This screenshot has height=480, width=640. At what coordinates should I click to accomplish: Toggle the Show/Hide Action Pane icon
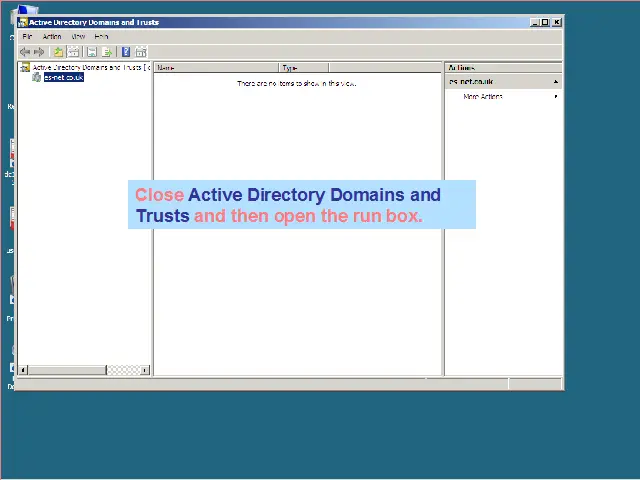pos(141,52)
